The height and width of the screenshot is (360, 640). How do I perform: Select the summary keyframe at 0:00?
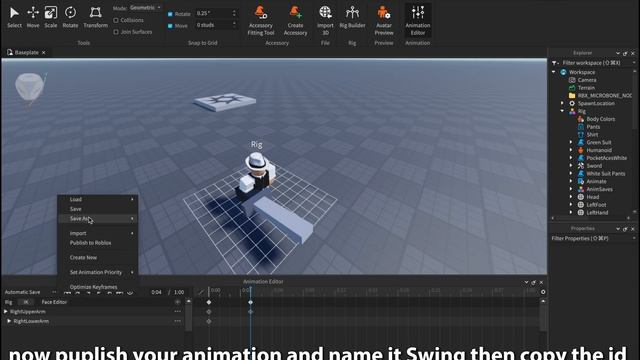[x=209, y=302]
